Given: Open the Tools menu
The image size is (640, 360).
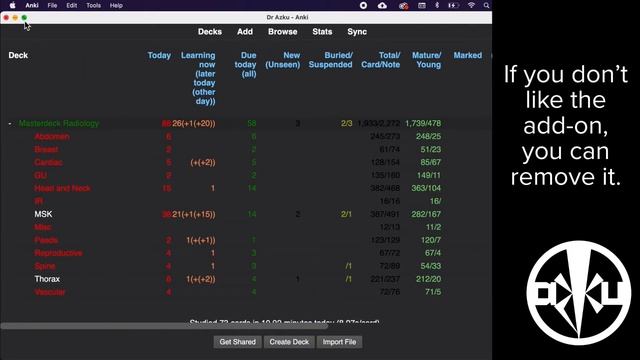Looking at the screenshot, I should (93, 5).
